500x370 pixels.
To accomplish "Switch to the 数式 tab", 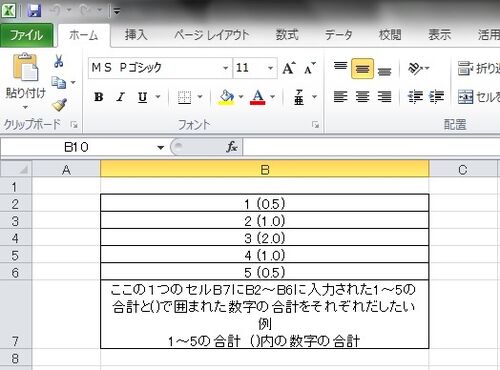I will pos(287,35).
